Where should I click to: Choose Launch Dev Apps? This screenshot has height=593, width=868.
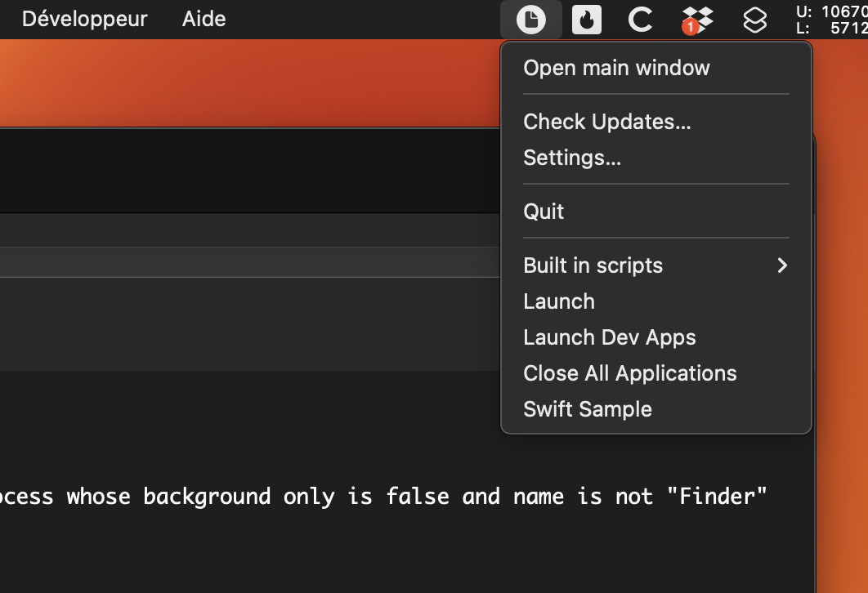pos(610,337)
